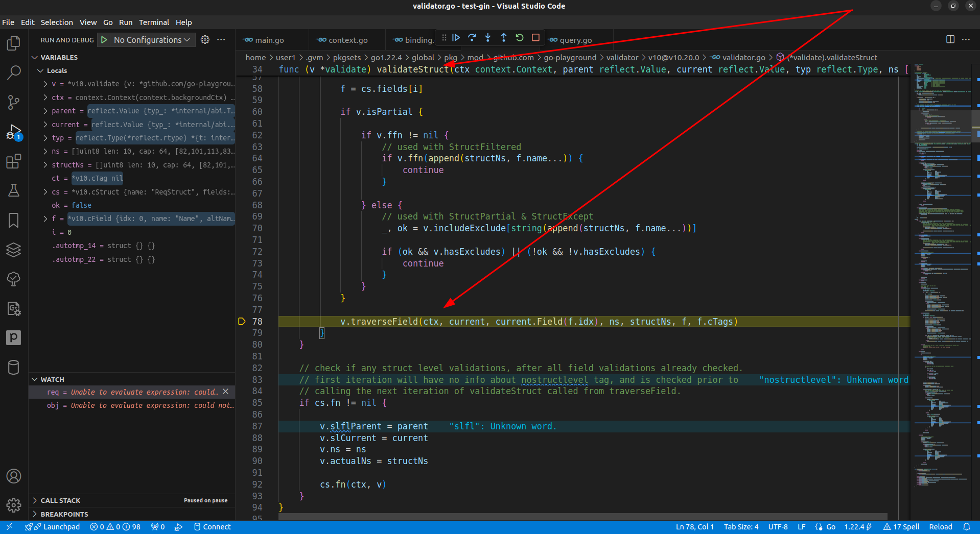Switch to main.go tab

click(x=269, y=40)
